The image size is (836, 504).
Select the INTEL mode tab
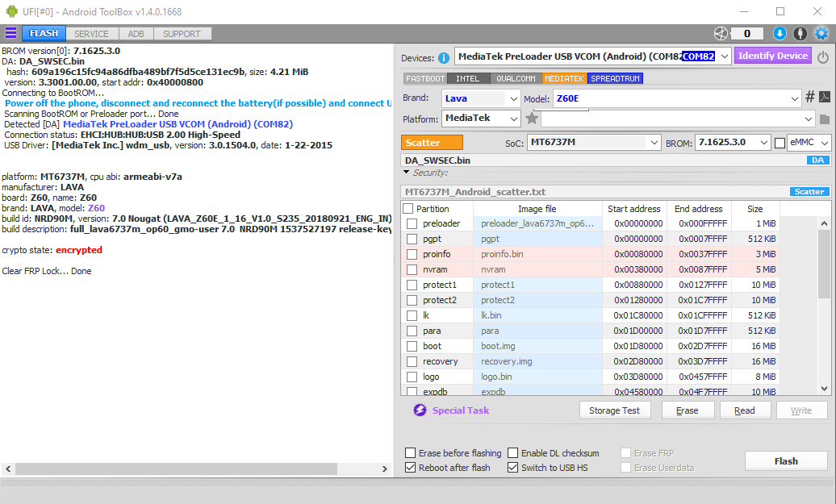[x=467, y=78]
